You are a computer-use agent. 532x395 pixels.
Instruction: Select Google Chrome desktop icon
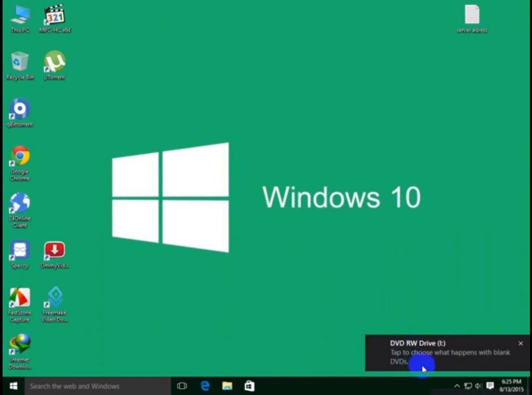[20, 164]
